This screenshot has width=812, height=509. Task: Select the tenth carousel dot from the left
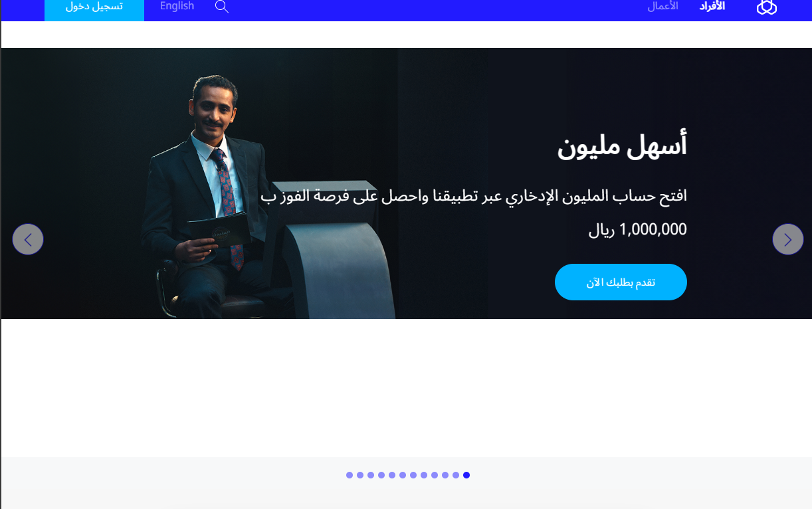pyautogui.click(x=445, y=475)
